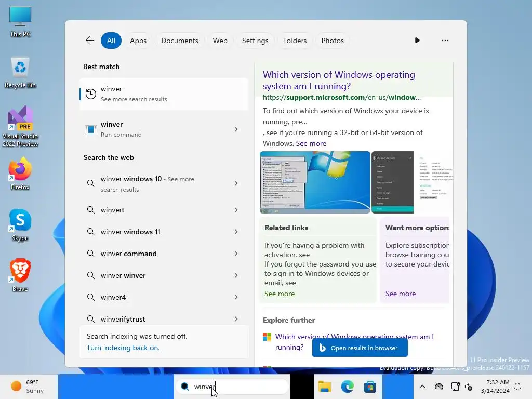Click the muted volume tray icon
Screen dimensions: 532x399
tap(469, 387)
